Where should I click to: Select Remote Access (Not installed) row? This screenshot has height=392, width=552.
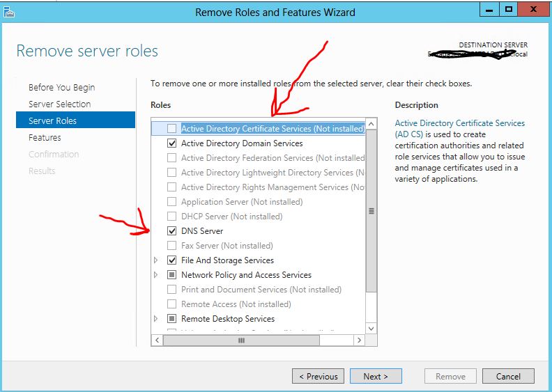coord(236,304)
